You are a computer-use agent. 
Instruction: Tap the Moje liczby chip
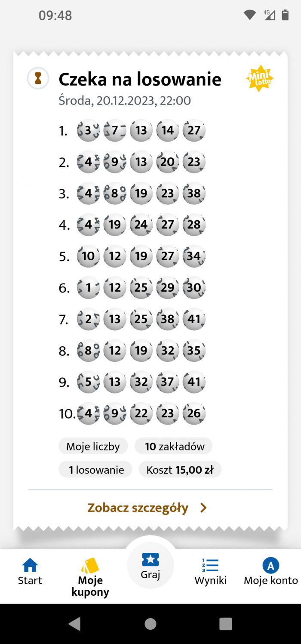[x=93, y=447]
